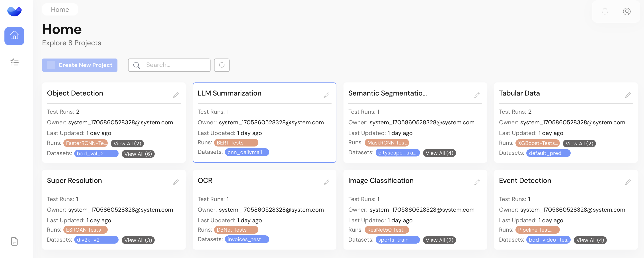
Task: Edit the Object Detection project
Action: point(176,95)
